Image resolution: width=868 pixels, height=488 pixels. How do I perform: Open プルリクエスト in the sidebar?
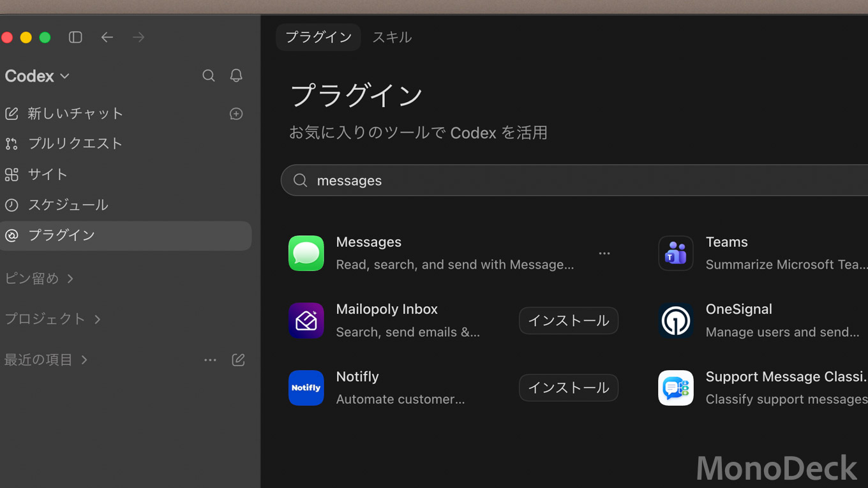pyautogui.click(x=126, y=144)
